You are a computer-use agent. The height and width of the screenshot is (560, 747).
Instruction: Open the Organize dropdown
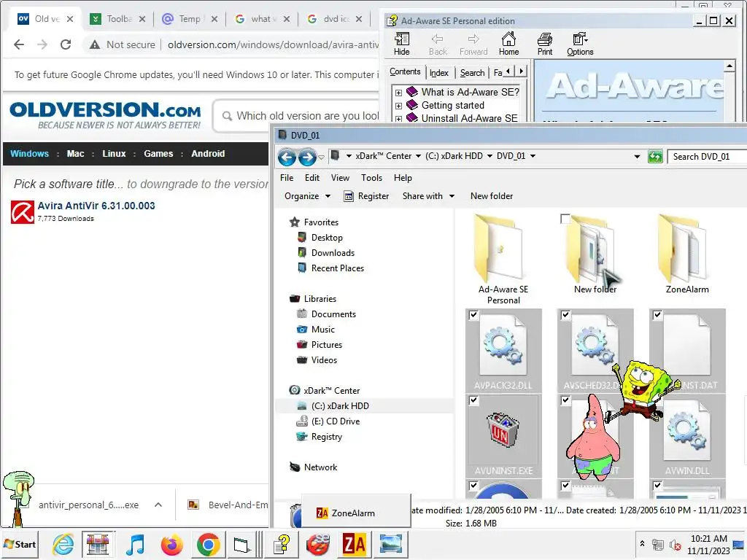point(307,196)
